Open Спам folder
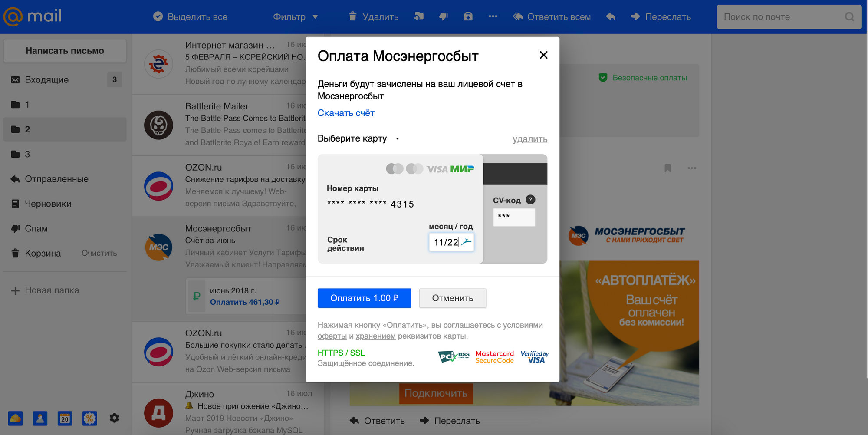Screen dimensions: 868x435 point(65,228)
